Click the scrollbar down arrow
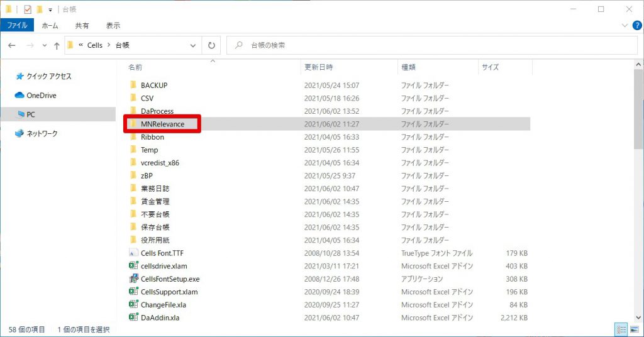 point(638,318)
